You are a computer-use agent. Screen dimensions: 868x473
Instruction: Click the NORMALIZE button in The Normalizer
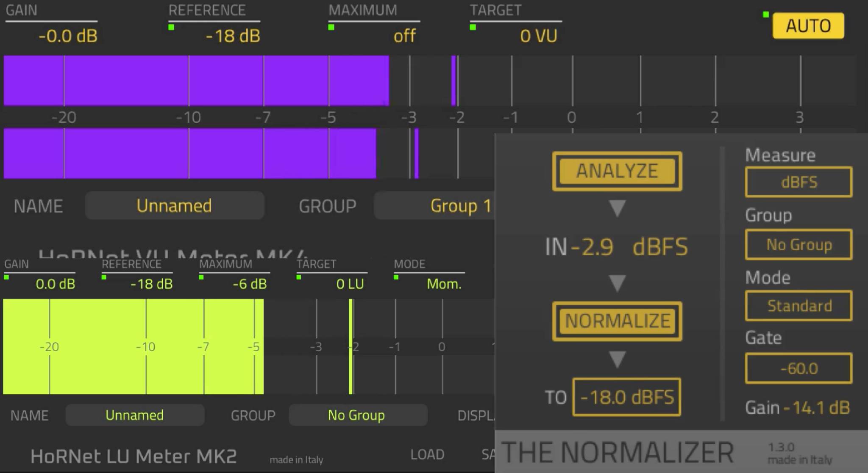617,321
